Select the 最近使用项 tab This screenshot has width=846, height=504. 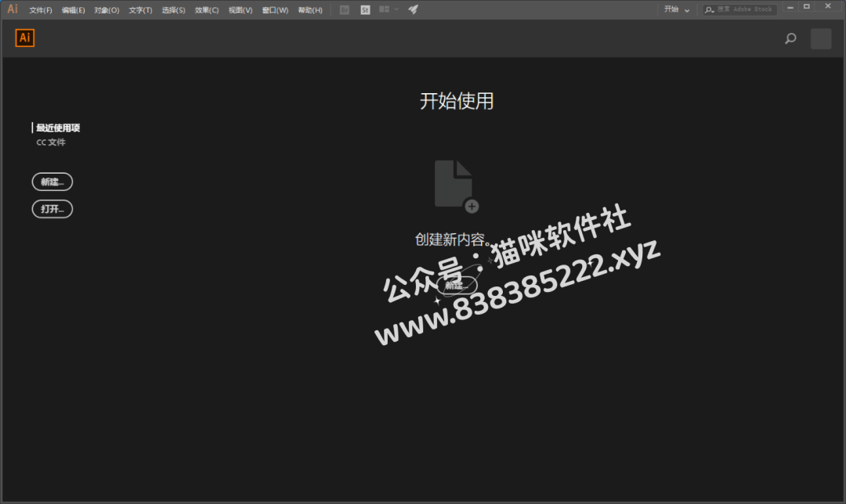[x=58, y=128]
